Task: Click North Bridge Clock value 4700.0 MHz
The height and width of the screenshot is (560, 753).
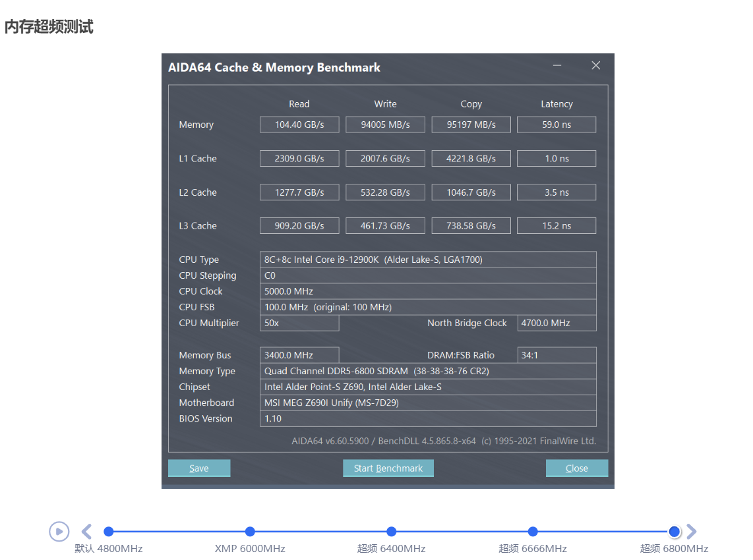Action: pyautogui.click(x=557, y=323)
